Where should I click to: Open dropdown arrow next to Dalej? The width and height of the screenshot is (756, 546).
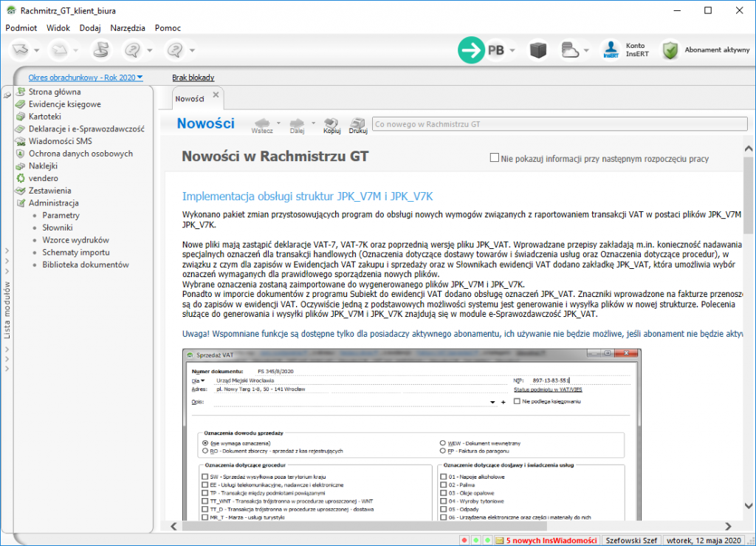coord(313,123)
